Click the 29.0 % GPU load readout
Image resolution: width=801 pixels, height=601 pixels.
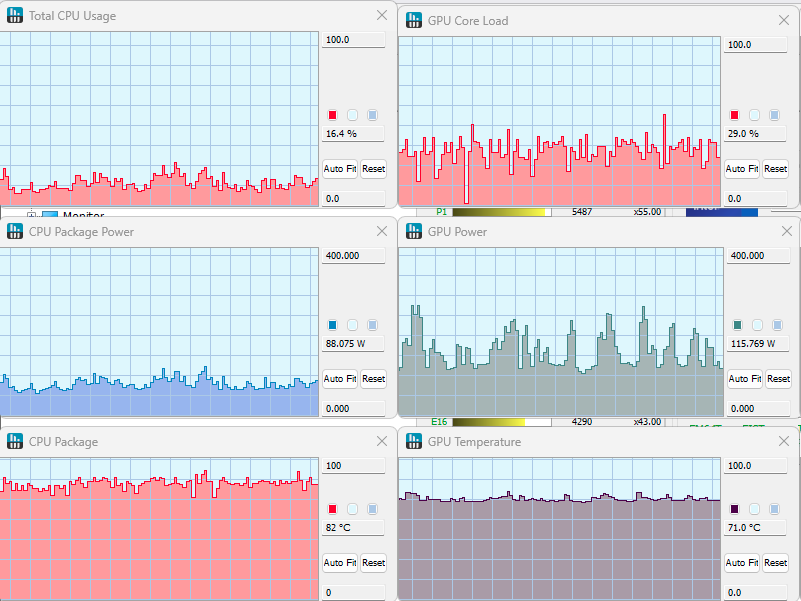755,134
